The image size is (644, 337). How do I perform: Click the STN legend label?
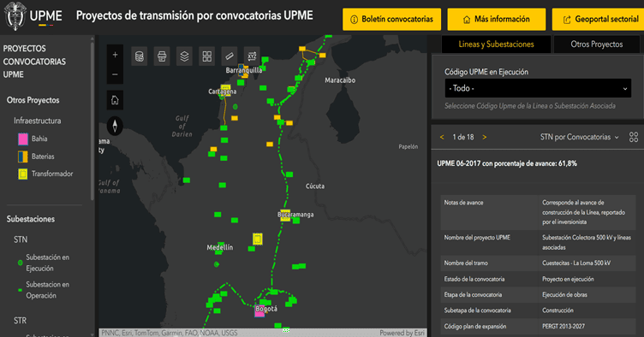pos(21,239)
